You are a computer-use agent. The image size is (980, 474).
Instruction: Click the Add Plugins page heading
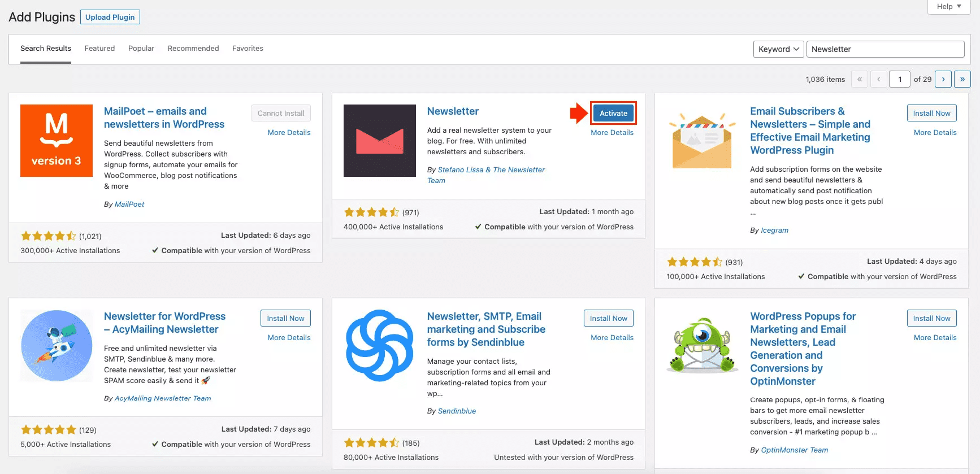coord(42,17)
